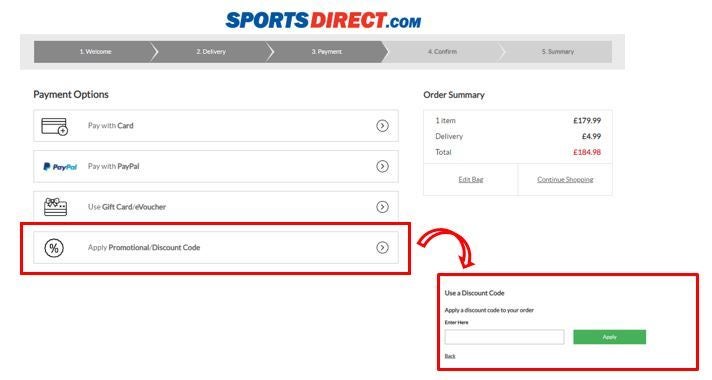Viewport: 712px width, 380px height.
Task: Open Promotional/Discount Code arrow
Action: [382, 247]
